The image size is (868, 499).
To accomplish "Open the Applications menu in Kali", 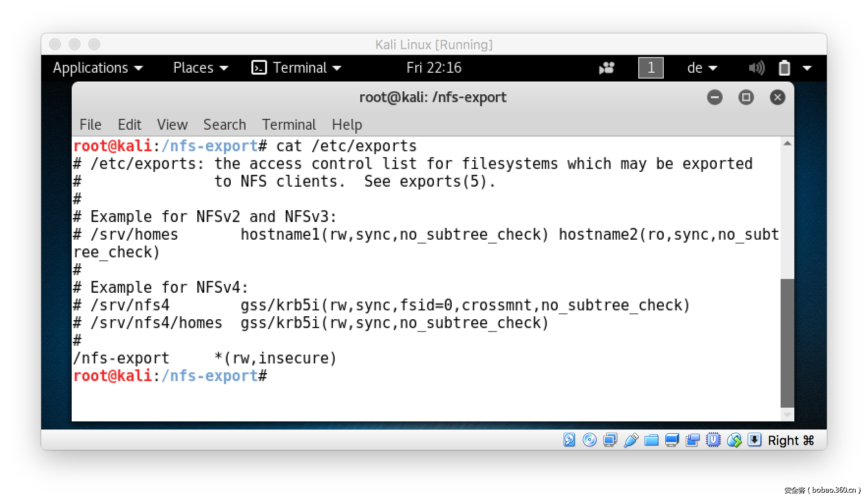I will click(x=98, y=68).
